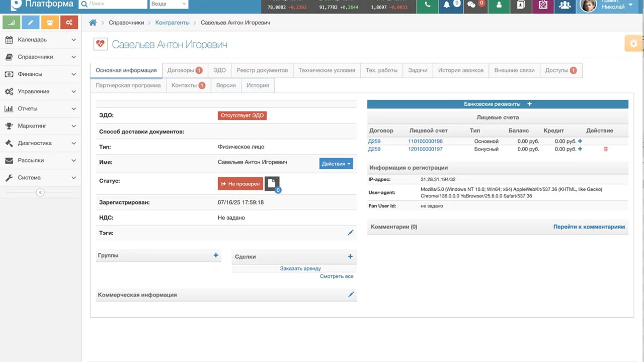
Task: Click the document icon next to status
Action: (272, 184)
